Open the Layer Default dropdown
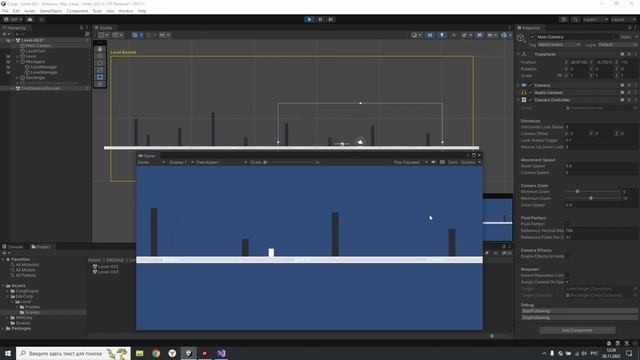Viewport: 640px width, 360px height. [x=617, y=44]
